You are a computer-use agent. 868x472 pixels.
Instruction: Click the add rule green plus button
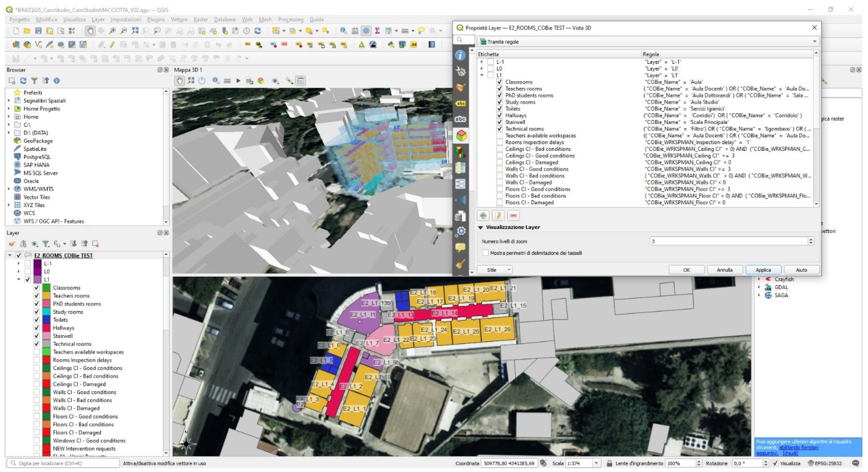pos(483,216)
